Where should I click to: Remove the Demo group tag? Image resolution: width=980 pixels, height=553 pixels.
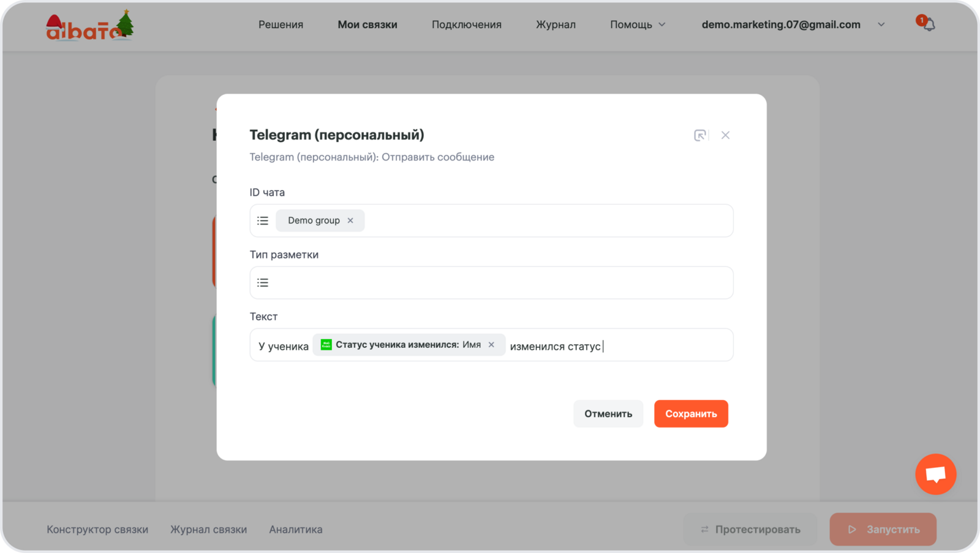[350, 220]
